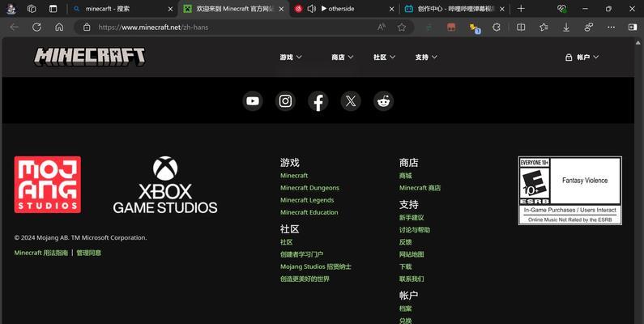Open the Instagram social icon
Image resolution: width=644 pixels, height=324 pixels.
click(x=285, y=101)
